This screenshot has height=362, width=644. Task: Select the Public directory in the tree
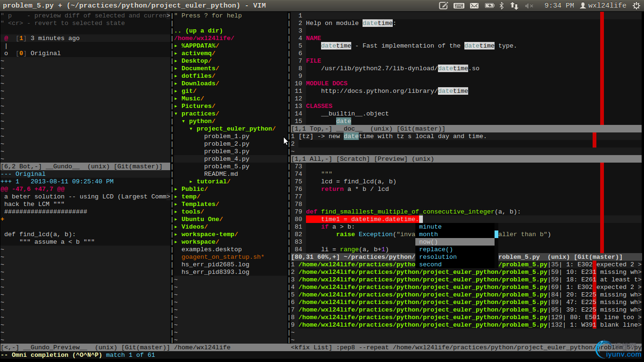coord(195,189)
